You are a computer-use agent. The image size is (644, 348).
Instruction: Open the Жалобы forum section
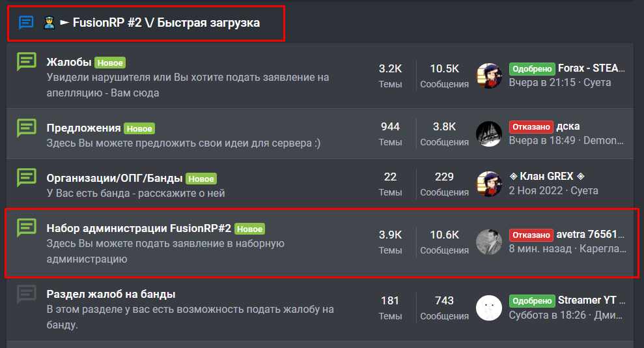click(x=68, y=62)
